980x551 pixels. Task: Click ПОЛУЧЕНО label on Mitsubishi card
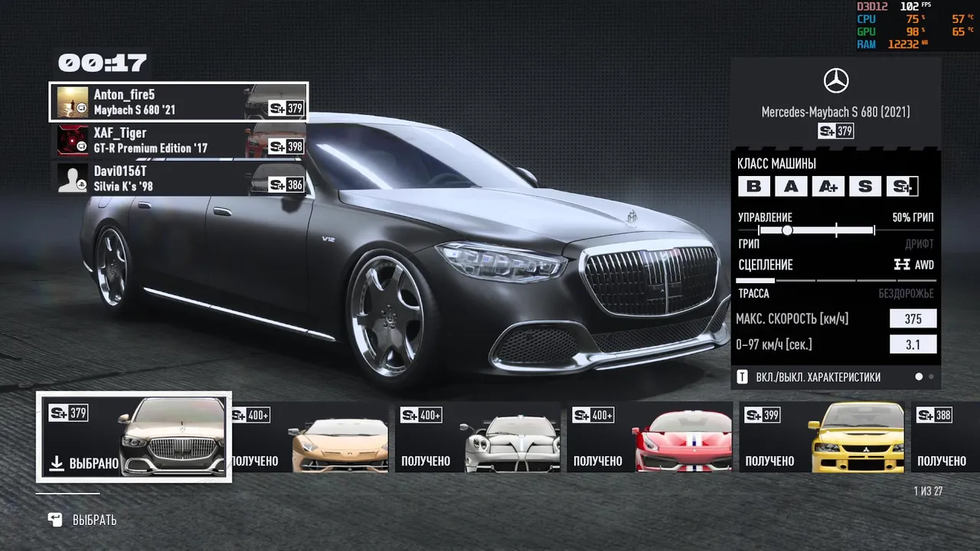(x=769, y=461)
